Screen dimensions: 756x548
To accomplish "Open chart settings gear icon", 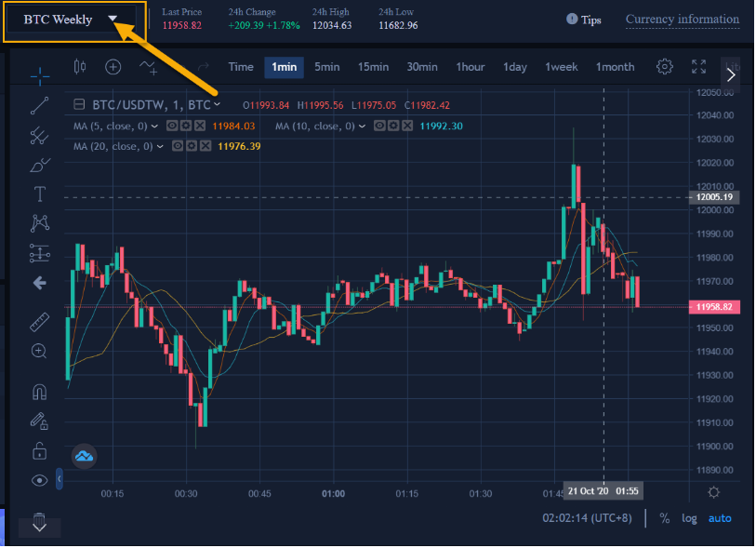I will pyautogui.click(x=665, y=67).
